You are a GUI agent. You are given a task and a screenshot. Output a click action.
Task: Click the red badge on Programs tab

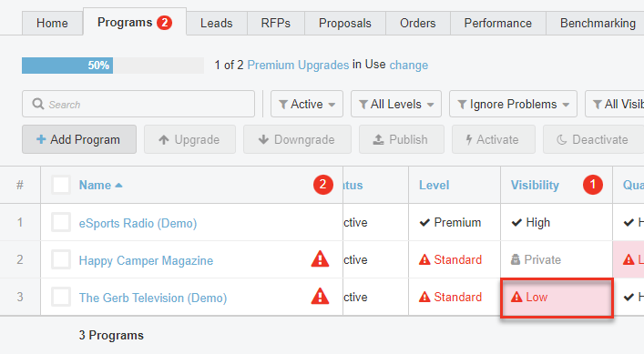click(x=164, y=23)
